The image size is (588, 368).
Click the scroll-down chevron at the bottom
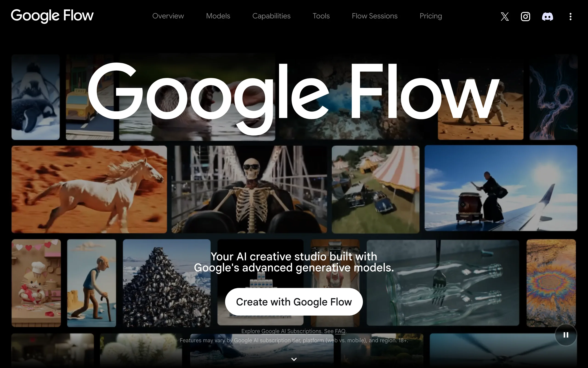click(294, 359)
